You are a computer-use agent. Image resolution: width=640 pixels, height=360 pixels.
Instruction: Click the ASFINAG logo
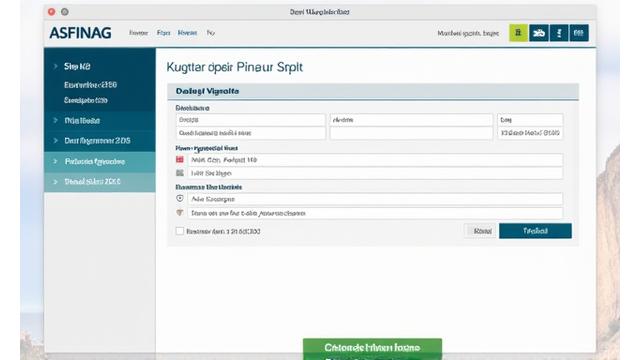click(x=80, y=33)
